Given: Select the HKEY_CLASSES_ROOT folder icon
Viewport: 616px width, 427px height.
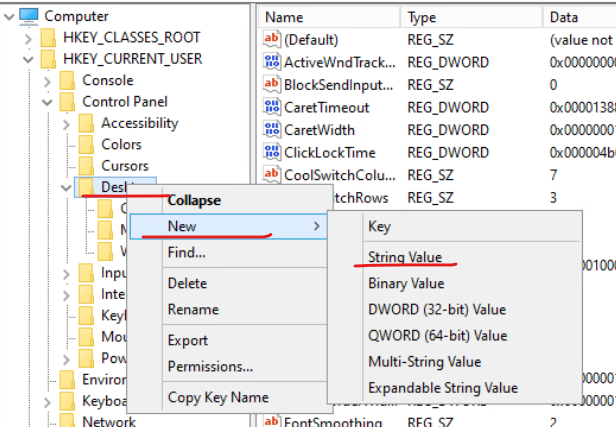Looking at the screenshot, I should click(48, 38).
